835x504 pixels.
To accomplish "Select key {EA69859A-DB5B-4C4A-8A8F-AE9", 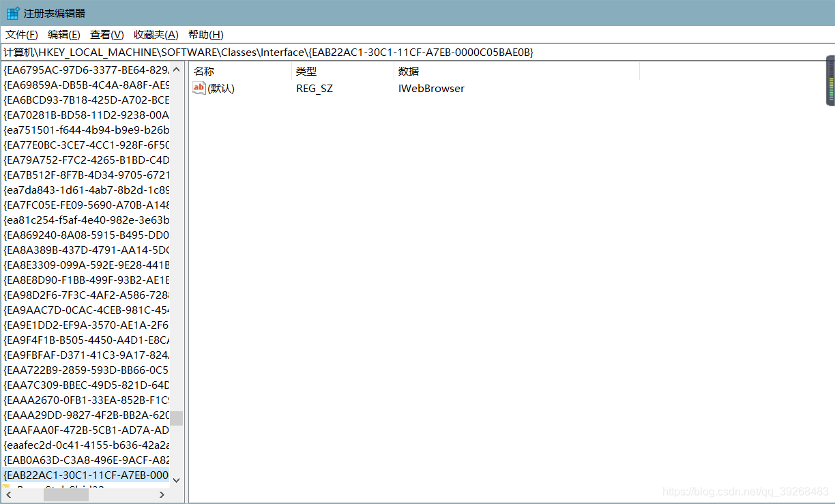I will [x=86, y=85].
